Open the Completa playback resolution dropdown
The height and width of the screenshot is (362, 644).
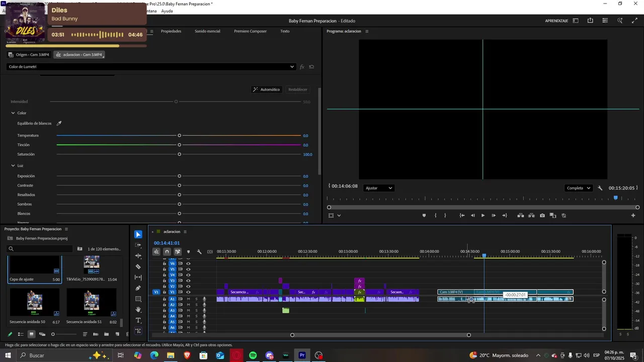click(x=579, y=188)
